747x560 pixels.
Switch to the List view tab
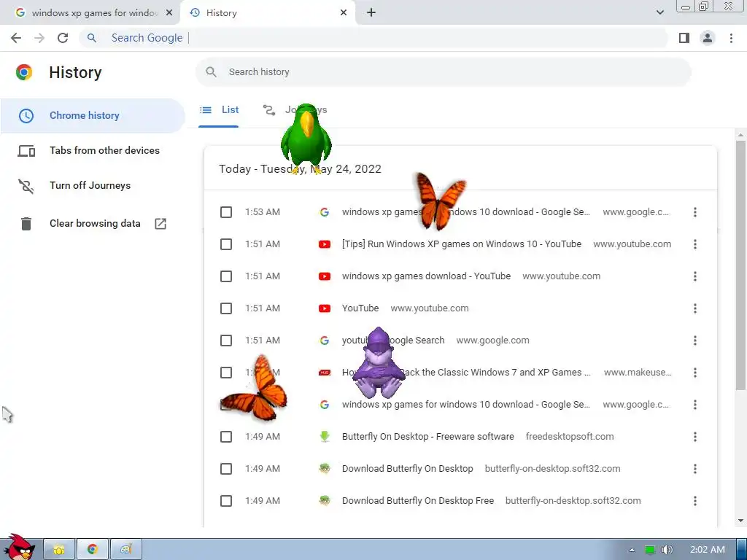[x=219, y=110]
